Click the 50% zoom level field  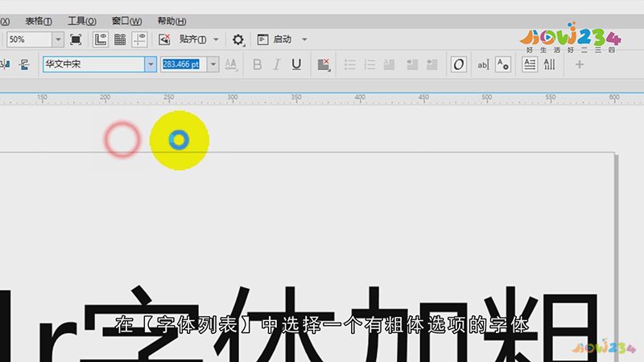tap(29, 39)
